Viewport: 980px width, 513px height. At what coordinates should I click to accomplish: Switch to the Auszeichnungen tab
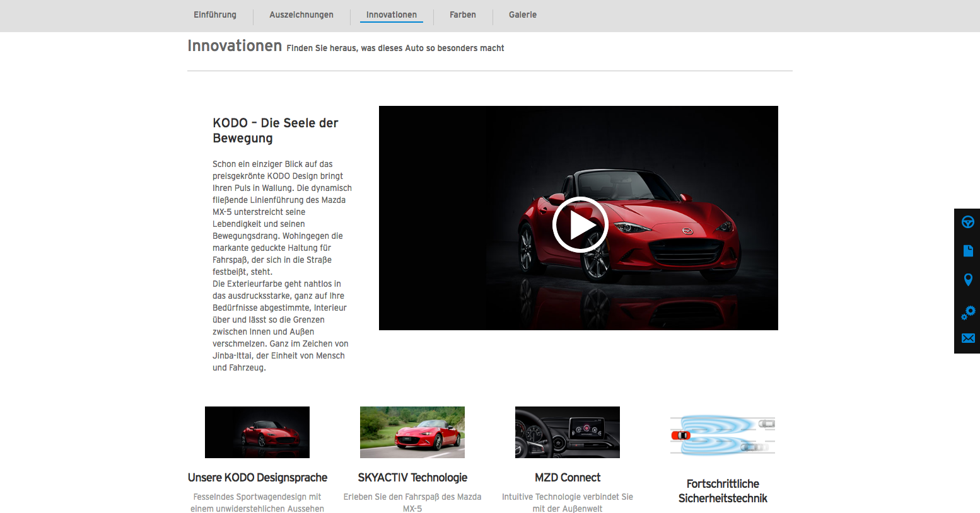(x=301, y=14)
